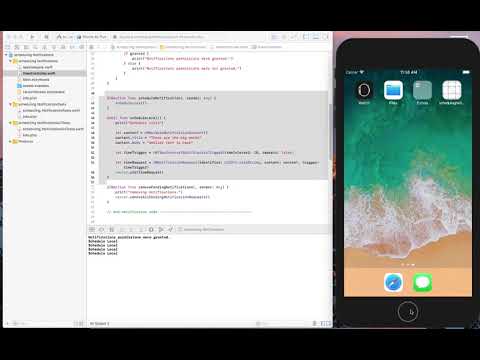Viewport: 480px width, 360px height.
Task: Click the editor vertical scrollbar
Action: tap(330, 132)
